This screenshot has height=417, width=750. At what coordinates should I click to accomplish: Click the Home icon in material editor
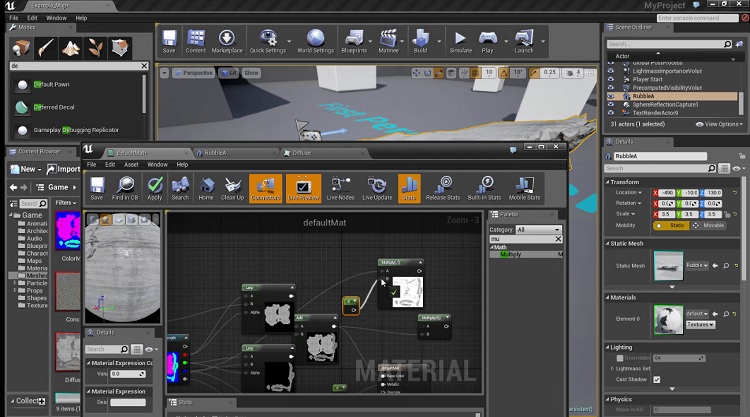point(206,188)
